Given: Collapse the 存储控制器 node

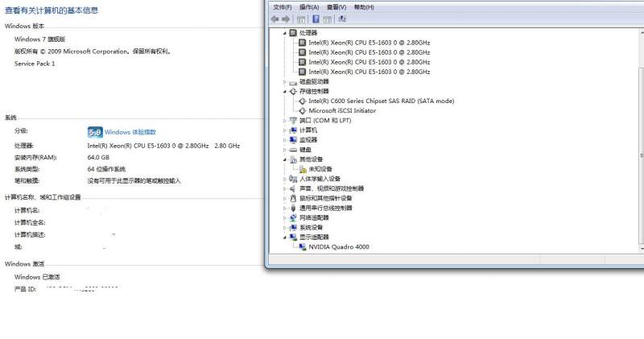Looking at the screenshot, I should point(285,91).
